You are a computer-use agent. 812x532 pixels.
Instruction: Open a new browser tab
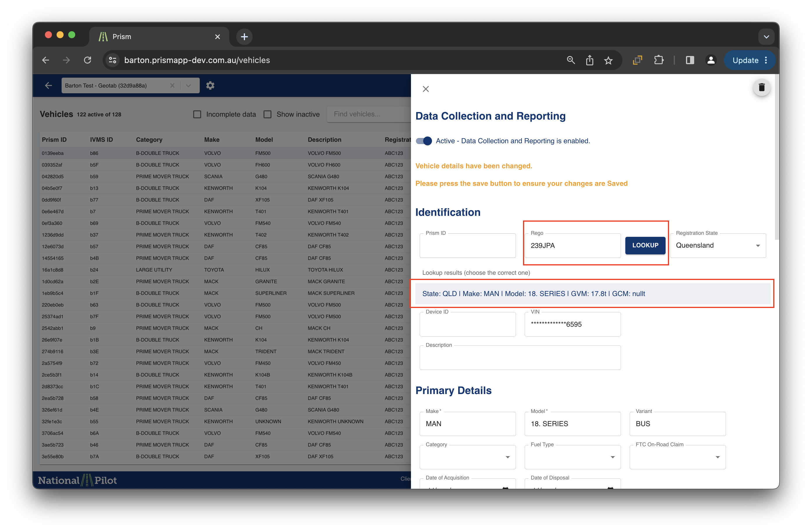coord(244,36)
